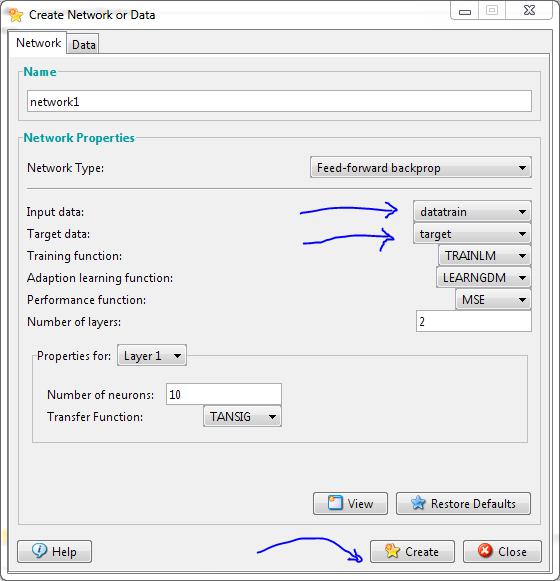This screenshot has height=581, width=560.
Task: Click the Help button
Action: 54,551
